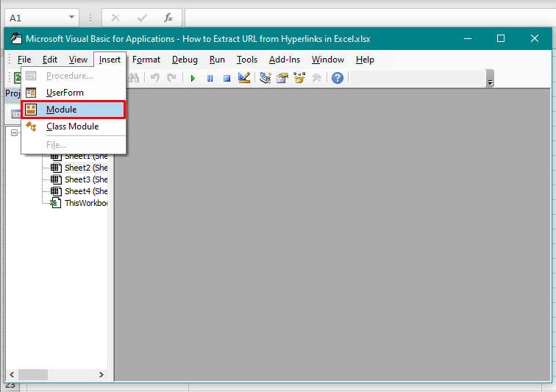Run macro with green play button
Viewport: 556px width, 392px height.
coord(193,78)
